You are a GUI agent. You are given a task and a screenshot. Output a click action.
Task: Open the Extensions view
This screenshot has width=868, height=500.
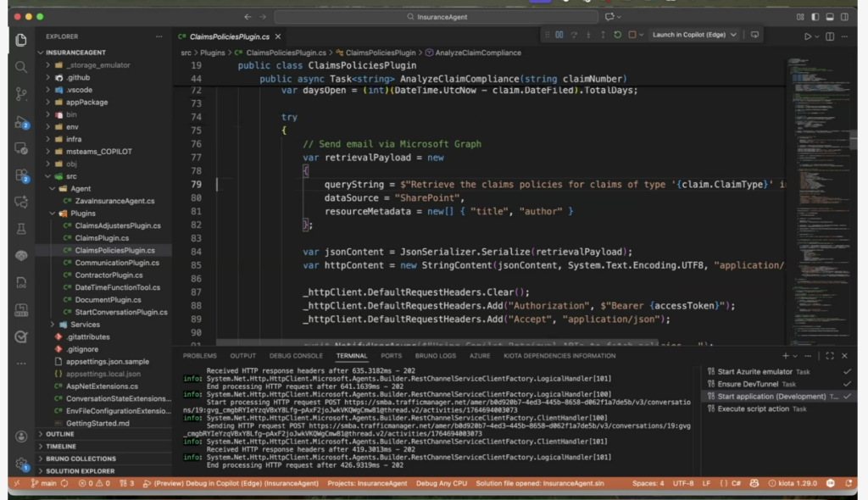21,175
